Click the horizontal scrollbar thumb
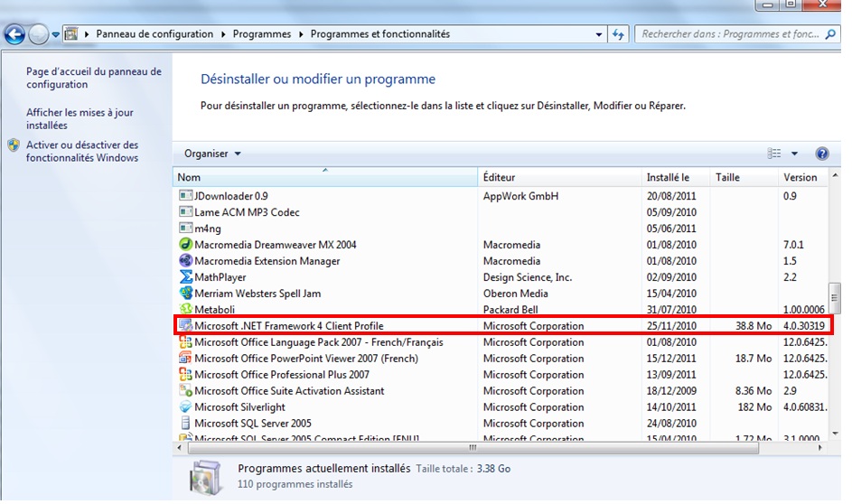852x504 pixels. point(473,447)
